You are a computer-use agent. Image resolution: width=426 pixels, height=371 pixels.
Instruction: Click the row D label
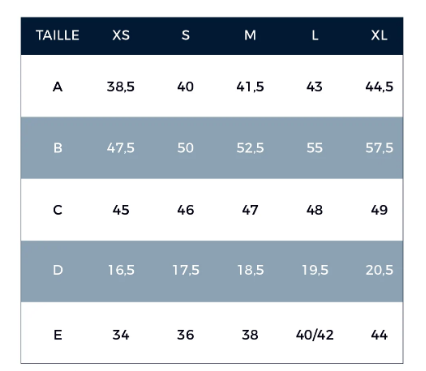click(x=58, y=270)
